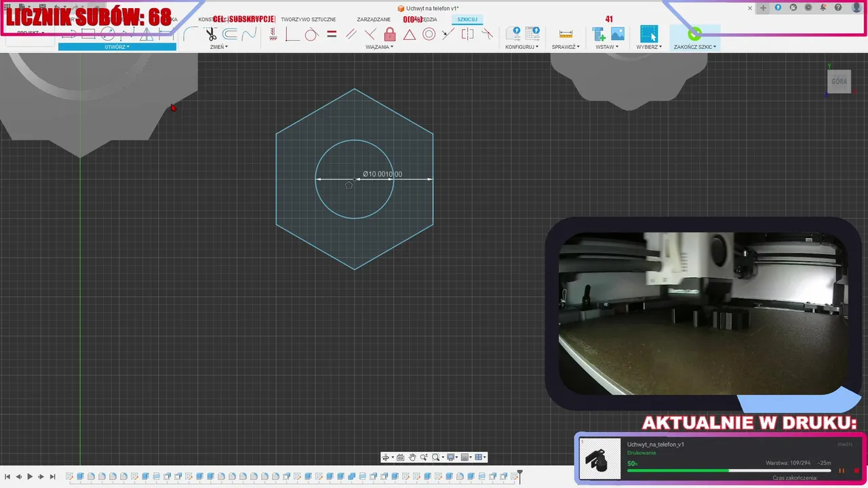Step timeline forward one feature
Image resolution: width=868 pixels, height=488 pixels.
coord(41,477)
